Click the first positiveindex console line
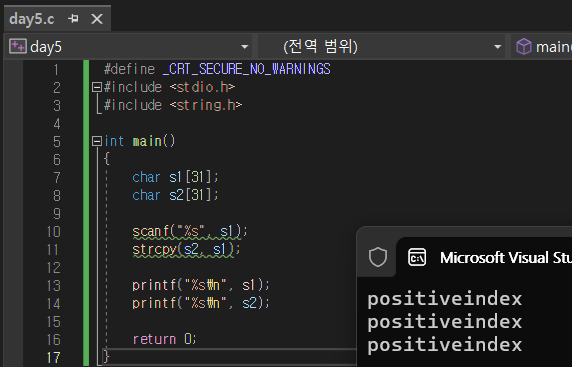Viewport: 572px width, 367px height. point(445,299)
